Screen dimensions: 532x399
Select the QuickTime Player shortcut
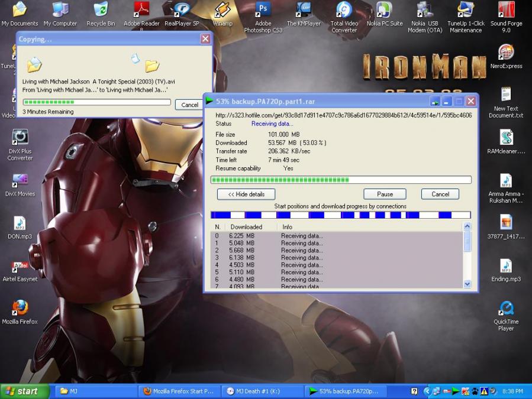[506, 316]
